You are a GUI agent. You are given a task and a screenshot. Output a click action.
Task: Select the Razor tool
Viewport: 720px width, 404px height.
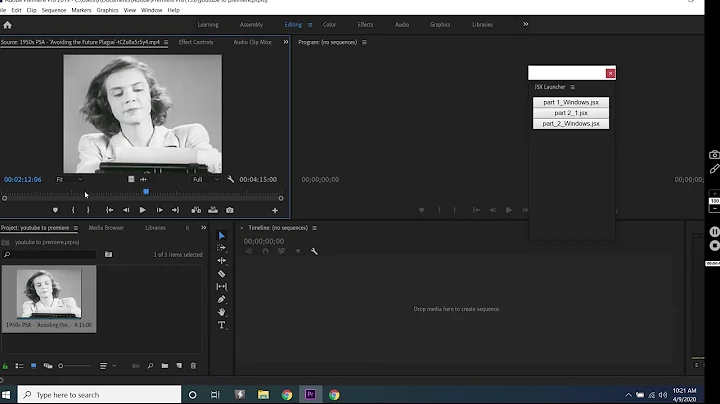[x=221, y=274]
